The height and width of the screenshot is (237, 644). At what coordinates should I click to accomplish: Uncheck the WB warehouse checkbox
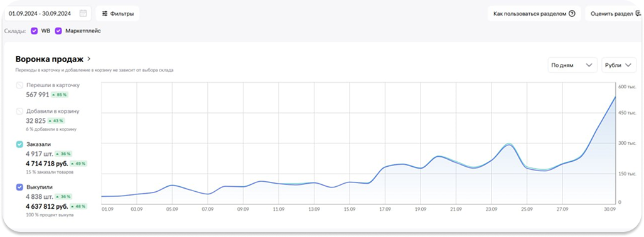click(x=35, y=31)
